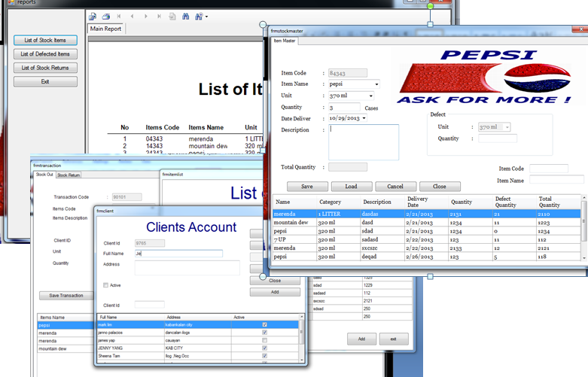
Task: Click Save button in stock master
Action: [x=307, y=187]
